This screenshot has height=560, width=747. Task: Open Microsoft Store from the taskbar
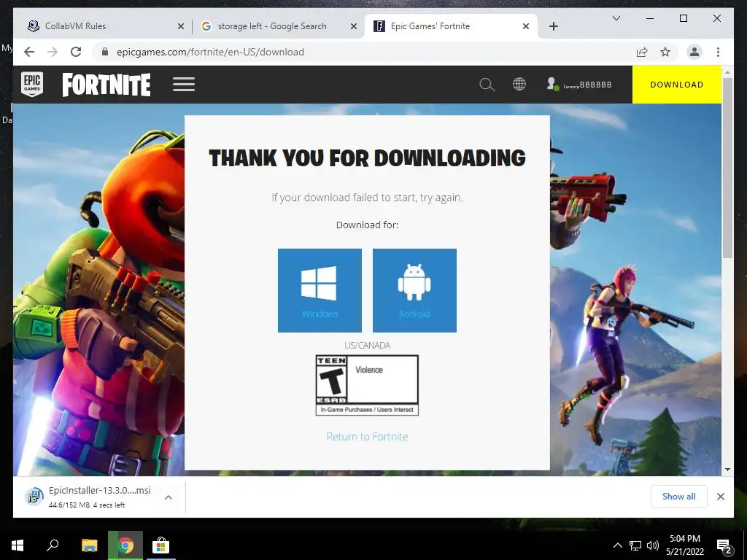pyautogui.click(x=160, y=545)
